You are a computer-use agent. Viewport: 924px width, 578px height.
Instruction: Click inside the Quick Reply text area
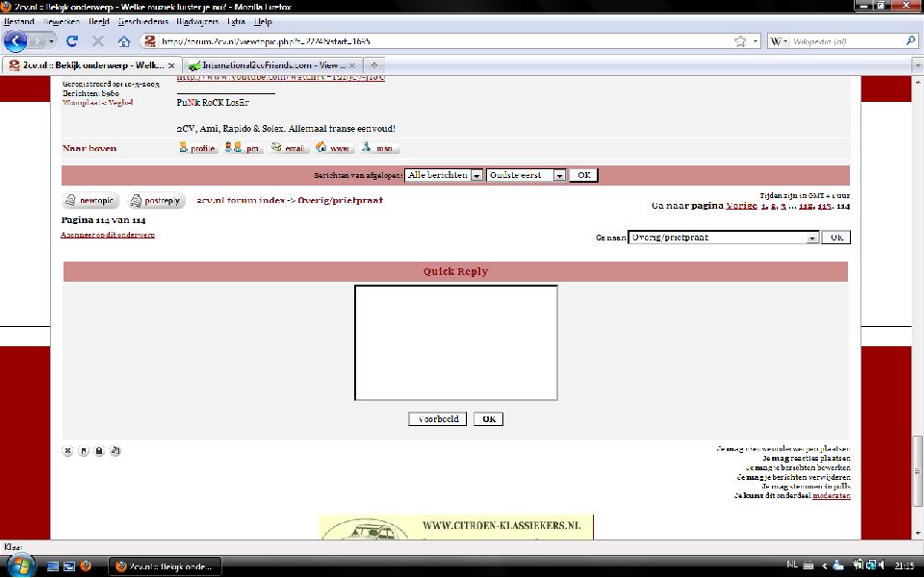[x=455, y=342]
